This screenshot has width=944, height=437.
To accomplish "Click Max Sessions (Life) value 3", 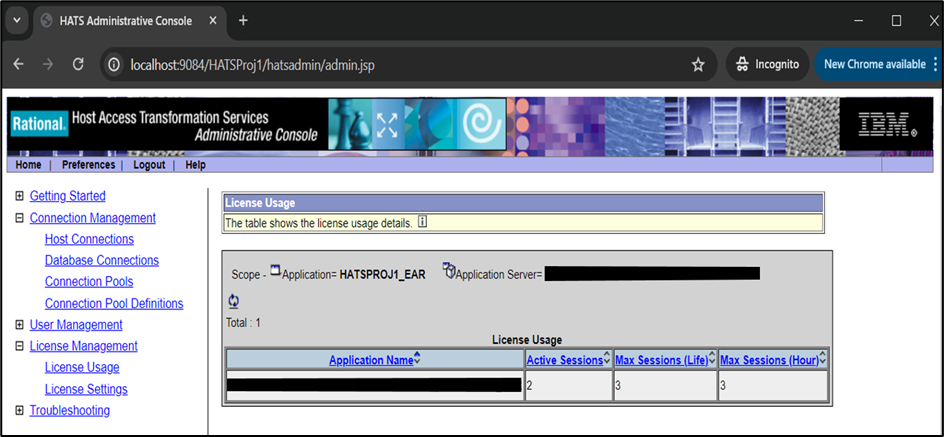I will tap(618, 386).
